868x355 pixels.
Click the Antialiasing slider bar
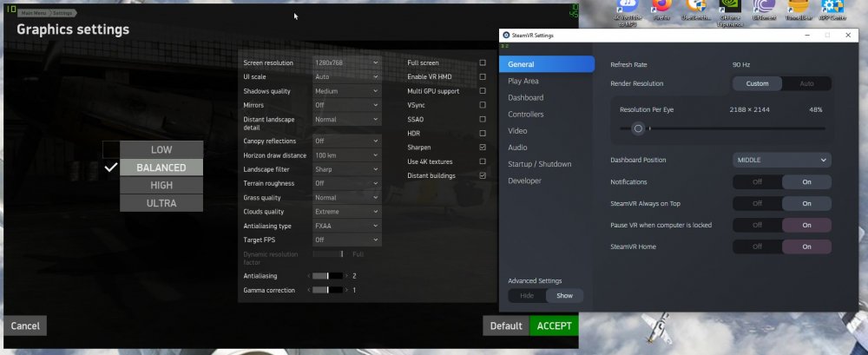(328, 276)
